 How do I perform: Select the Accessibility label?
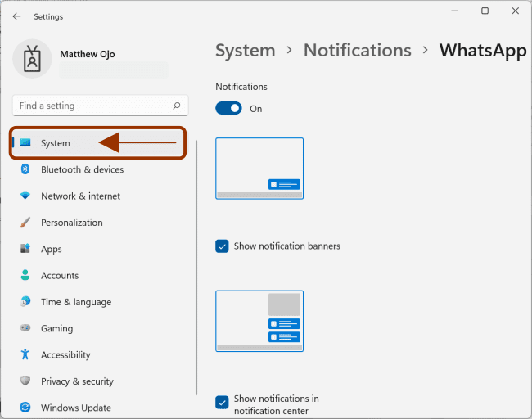click(65, 355)
